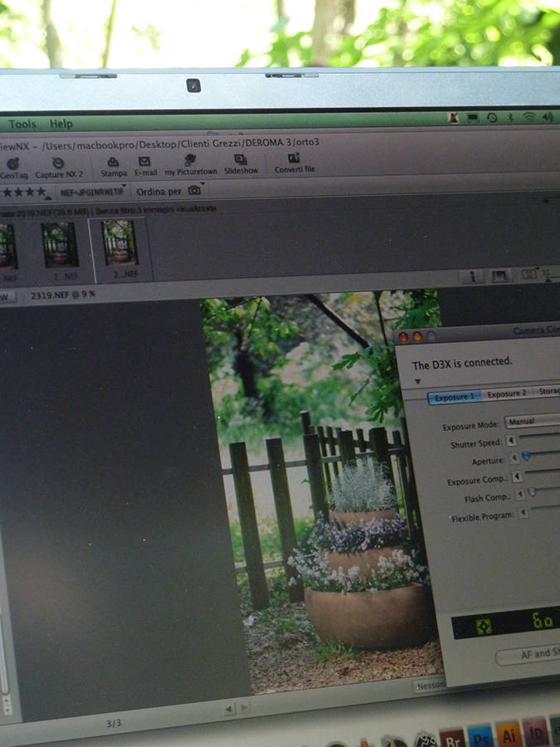Open the Help menu
Image resolution: width=560 pixels, height=747 pixels.
click(x=61, y=124)
